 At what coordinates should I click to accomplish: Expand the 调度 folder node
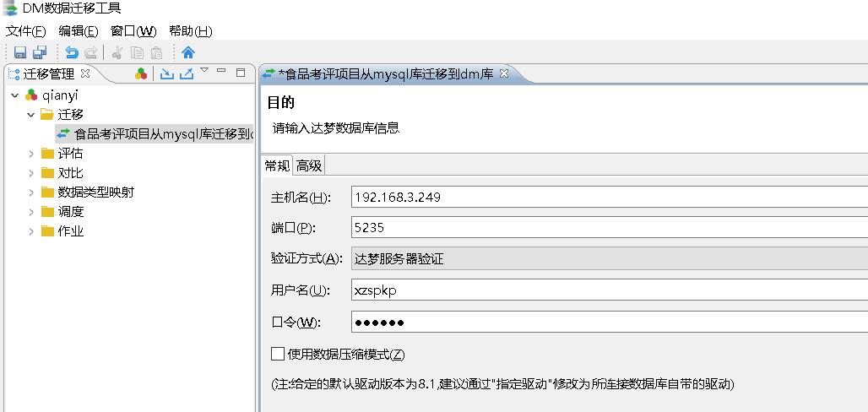[31, 212]
